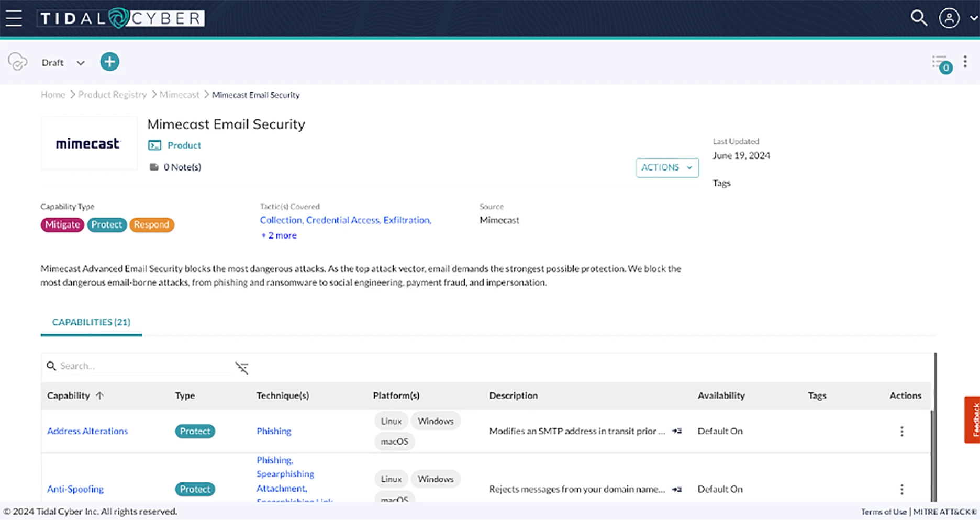Go to Product Registry breadcrumb
The width and height of the screenshot is (980, 521).
pos(112,95)
